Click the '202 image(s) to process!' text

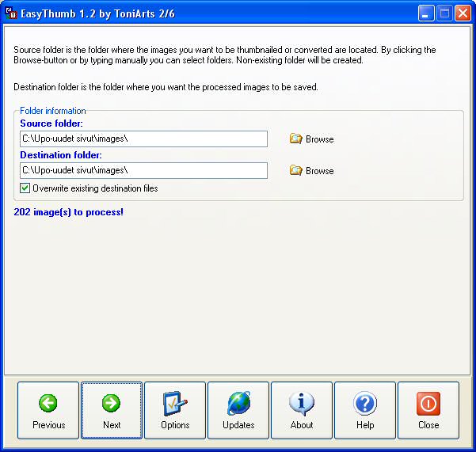click(69, 212)
